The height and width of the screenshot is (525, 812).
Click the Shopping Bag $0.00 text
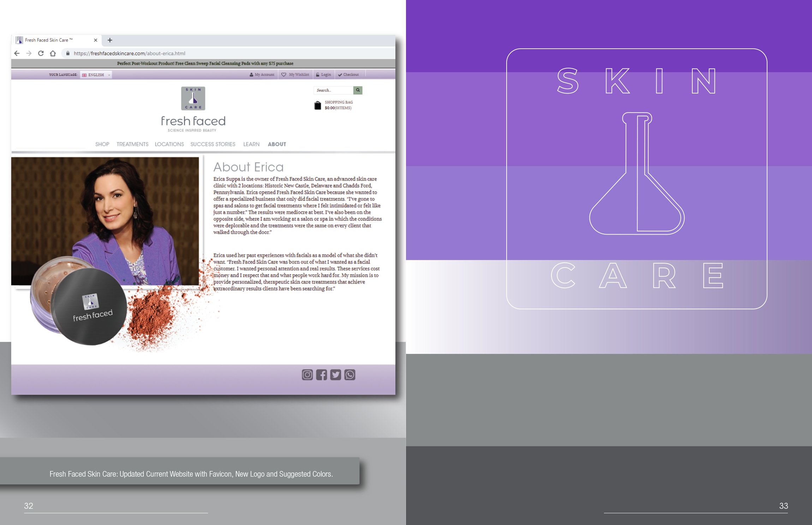pos(339,105)
